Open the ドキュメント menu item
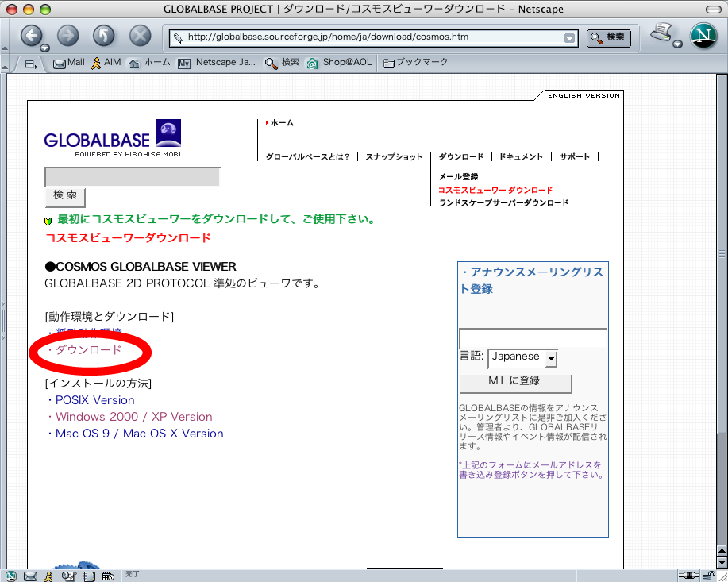Viewport: 728px width, 582px height. [521, 157]
